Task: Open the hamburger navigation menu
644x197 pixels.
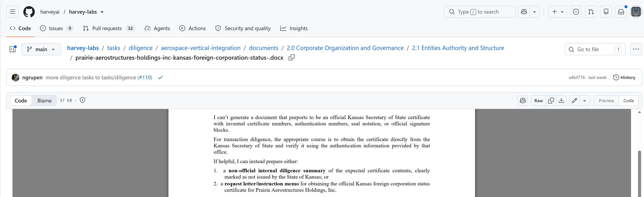Action: [x=12, y=12]
